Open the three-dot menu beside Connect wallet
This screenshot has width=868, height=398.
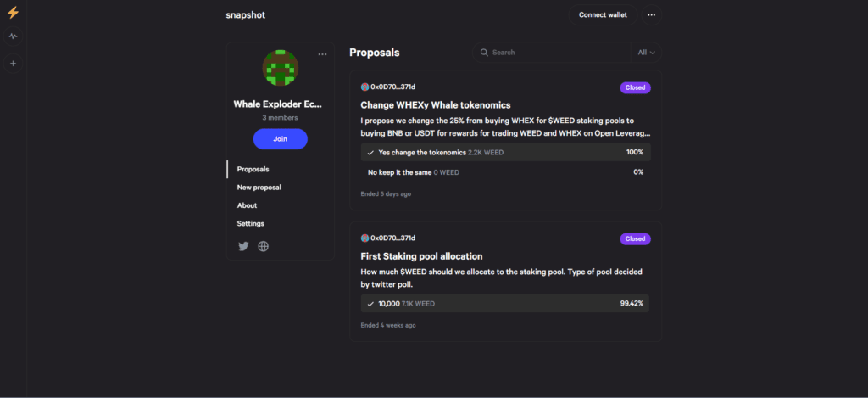pyautogui.click(x=652, y=15)
